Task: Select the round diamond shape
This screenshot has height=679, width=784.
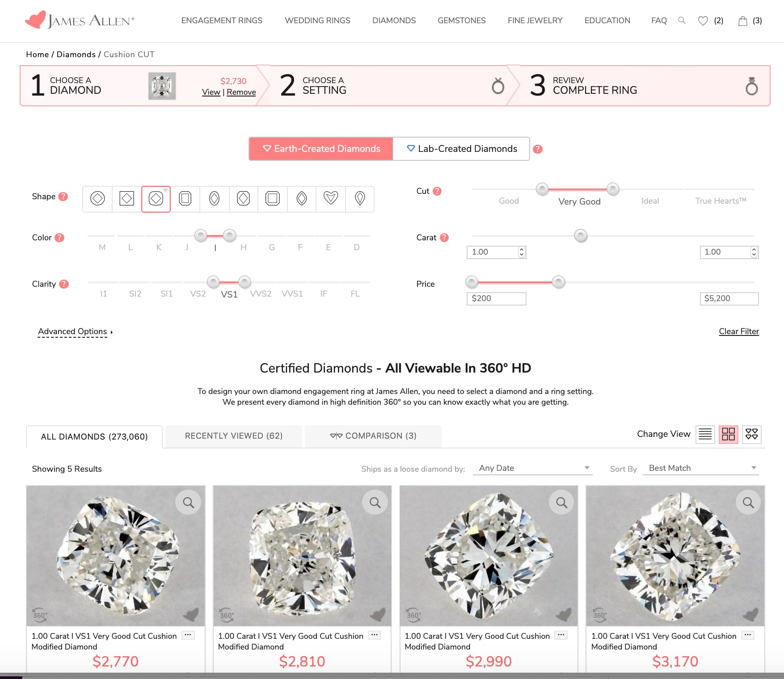Action: tap(97, 198)
